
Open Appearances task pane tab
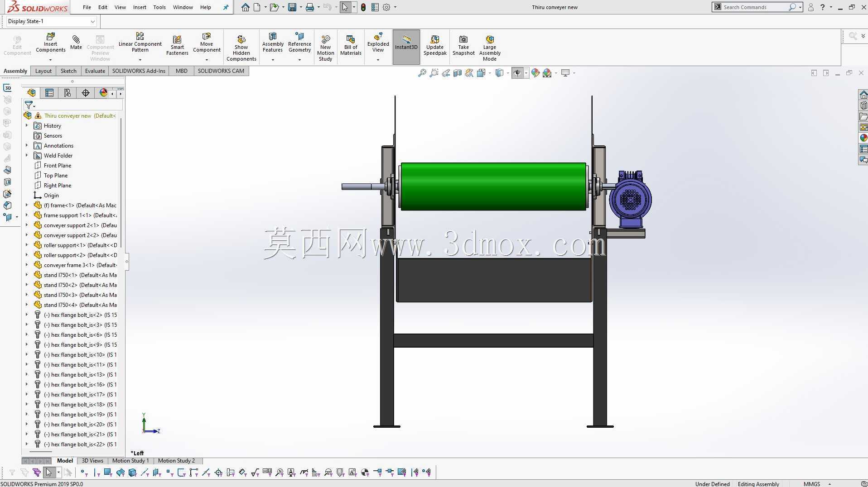pyautogui.click(x=863, y=138)
